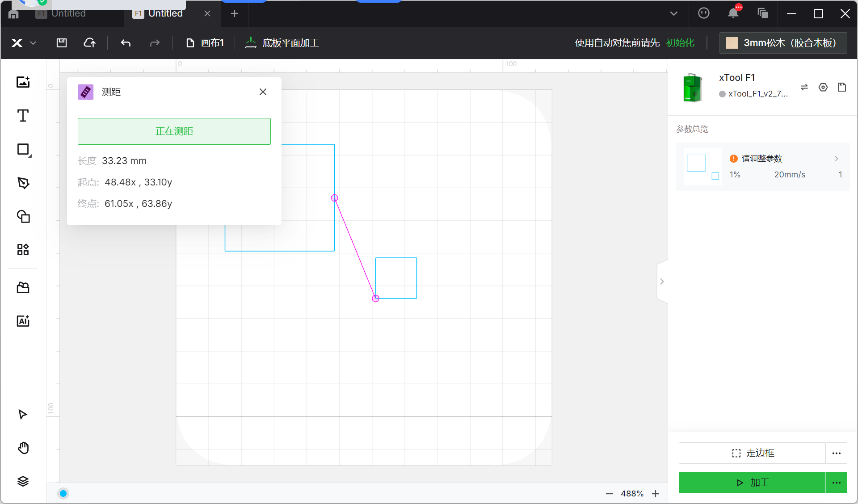Open the image import tool
This screenshot has width=858, height=504.
pyautogui.click(x=23, y=82)
